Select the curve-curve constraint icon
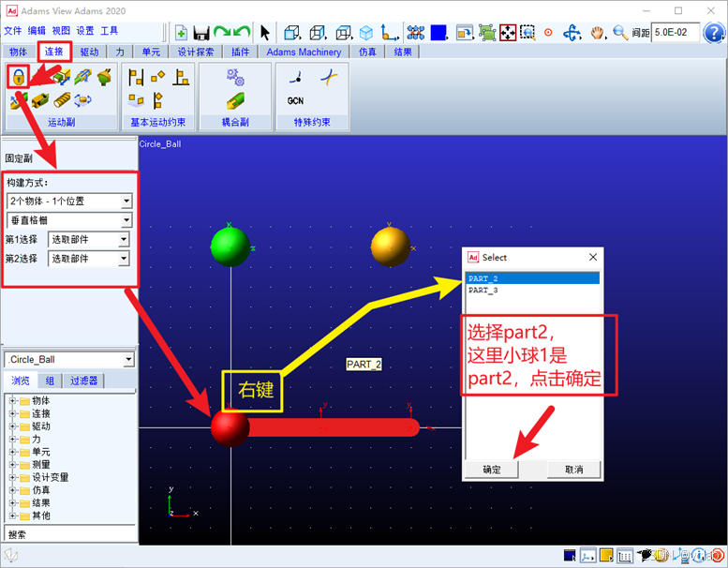This screenshot has height=568, width=728. 329,77
